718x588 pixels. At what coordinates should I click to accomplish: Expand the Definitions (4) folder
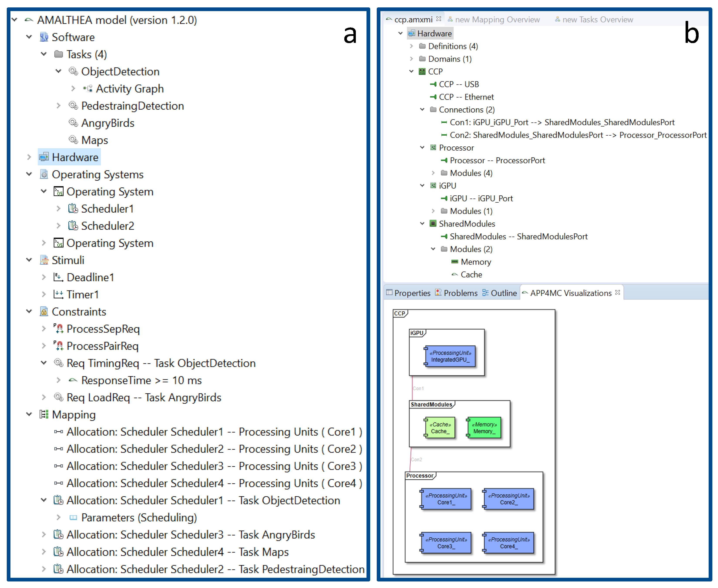(412, 46)
